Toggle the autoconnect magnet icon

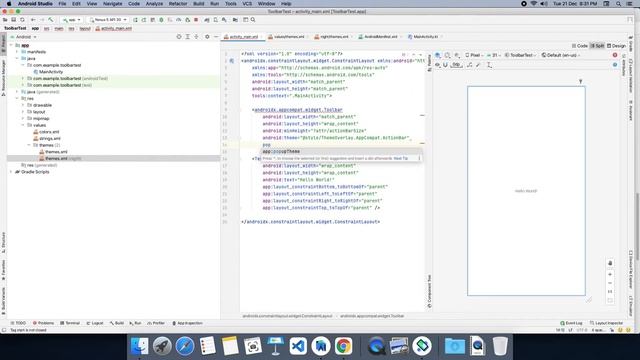445,65
